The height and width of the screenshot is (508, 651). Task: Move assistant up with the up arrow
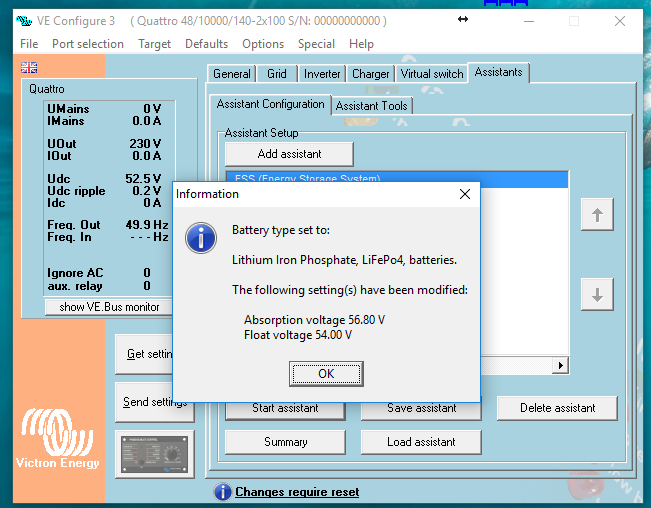click(x=597, y=215)
